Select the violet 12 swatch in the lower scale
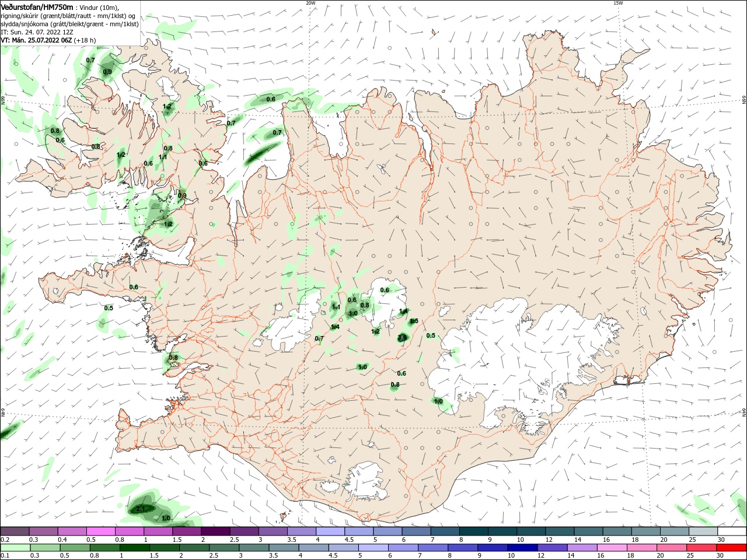 coord(552,548)
